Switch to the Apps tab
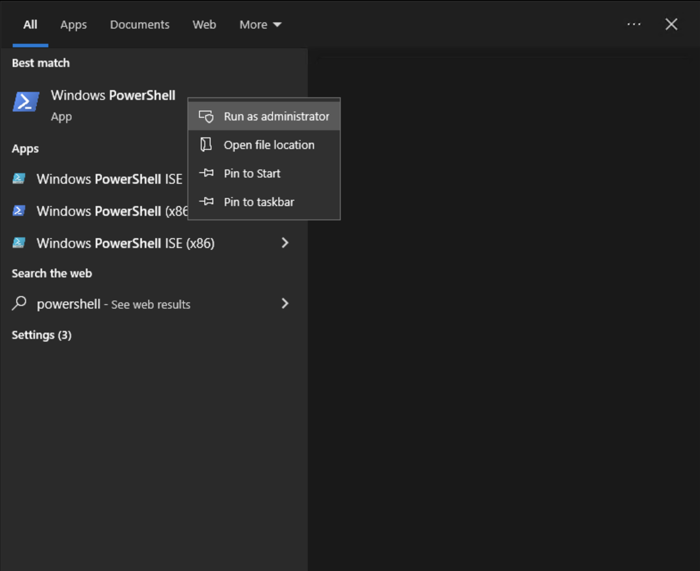Viewport: 700px width, 571px height. pos(73,24)
